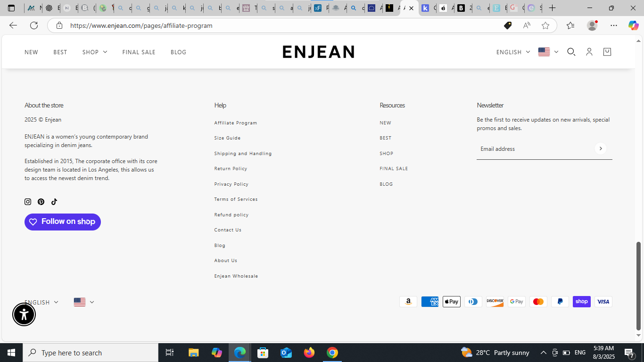The width and height of the screenshot is (644, 362).
Task: Click the Mastercard payment icon
Action: [538, 302]
